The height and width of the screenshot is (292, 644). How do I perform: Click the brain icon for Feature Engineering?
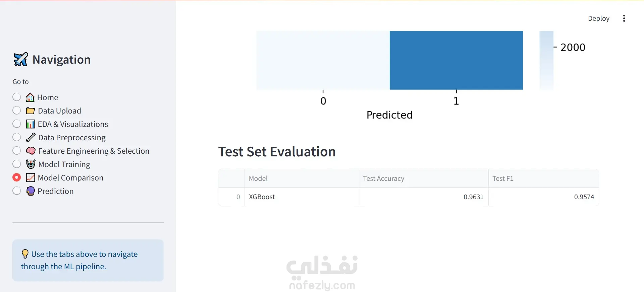[x=31, y=151]
